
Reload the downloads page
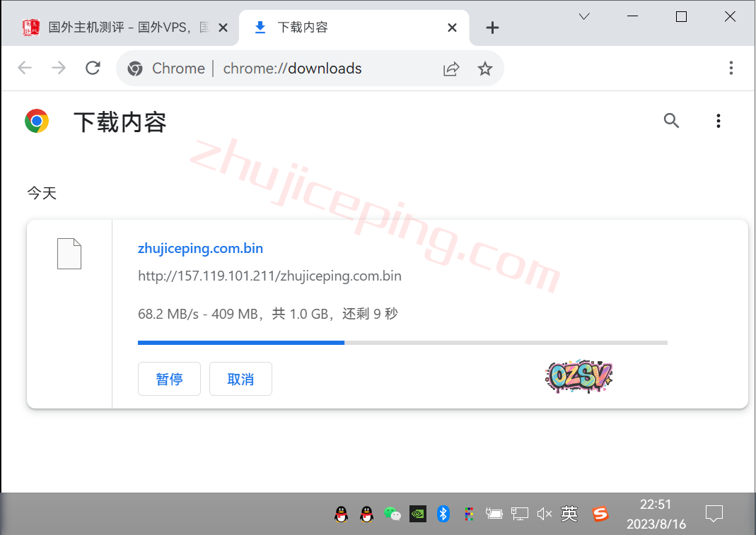93,68
